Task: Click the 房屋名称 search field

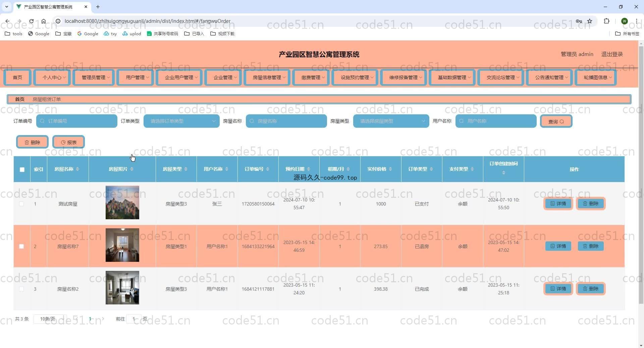Action: 286,121
